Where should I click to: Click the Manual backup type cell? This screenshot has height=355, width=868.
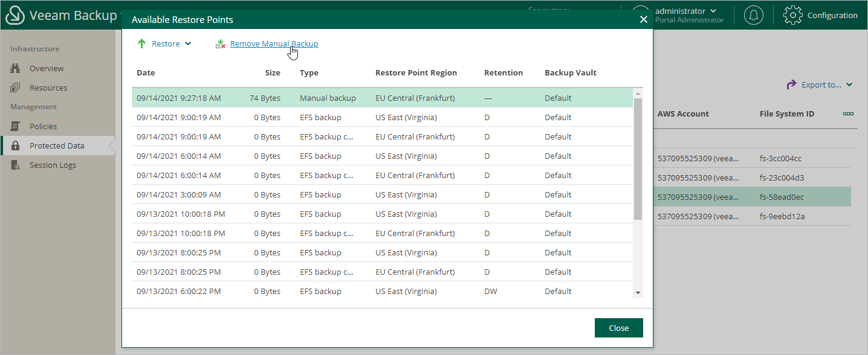[328, 98]
